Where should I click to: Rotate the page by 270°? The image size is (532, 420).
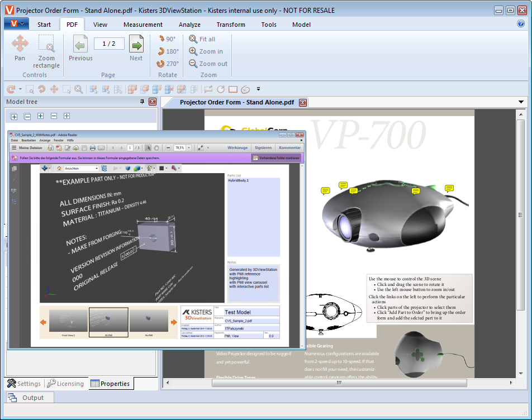[x=167, y=64]
